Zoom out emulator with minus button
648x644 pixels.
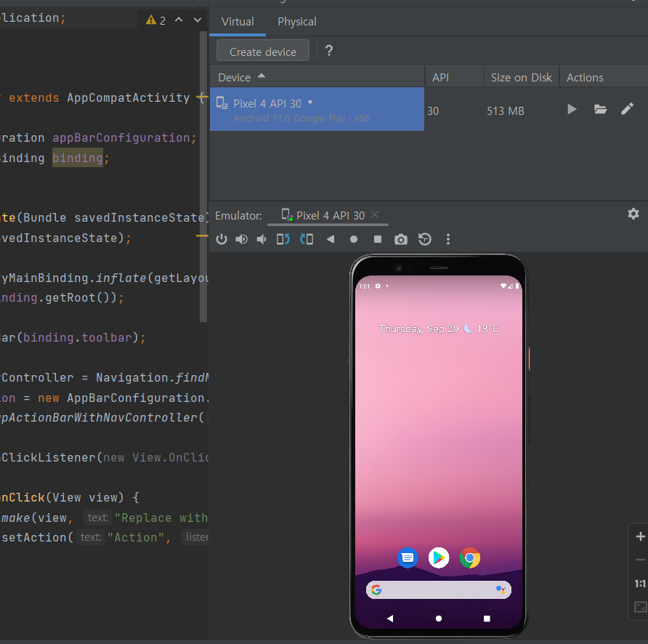[640, 560]
